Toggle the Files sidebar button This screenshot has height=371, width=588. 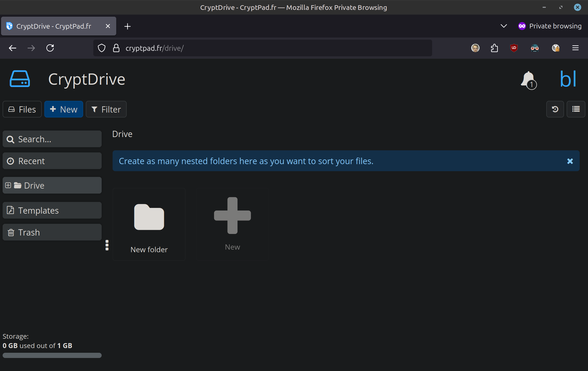[x=22, y=109]
